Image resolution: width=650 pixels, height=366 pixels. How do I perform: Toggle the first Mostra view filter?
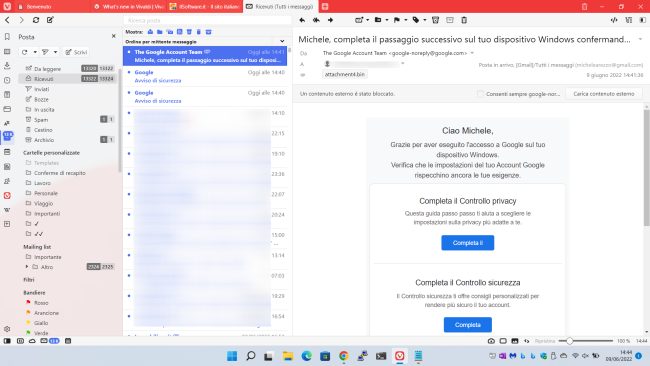[150, 32]
